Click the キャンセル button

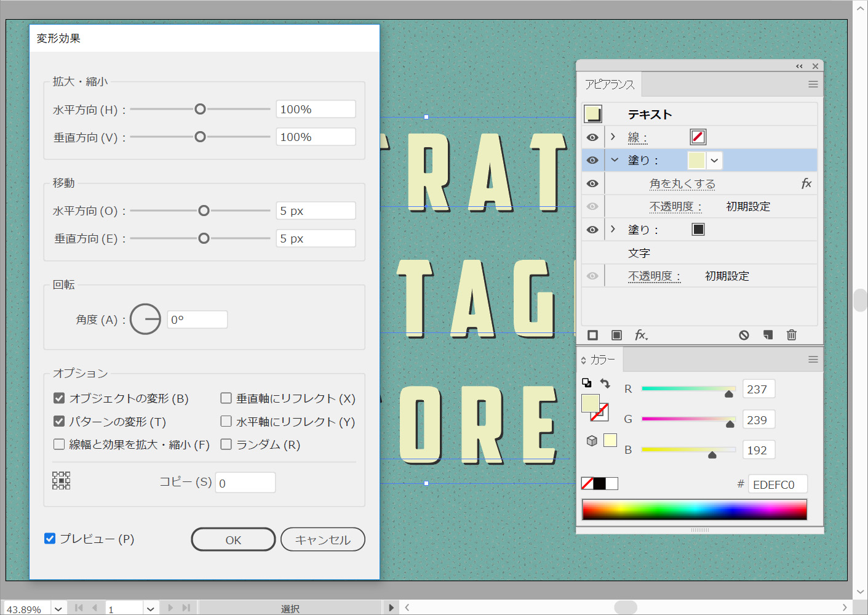click(x=322, y=540)
